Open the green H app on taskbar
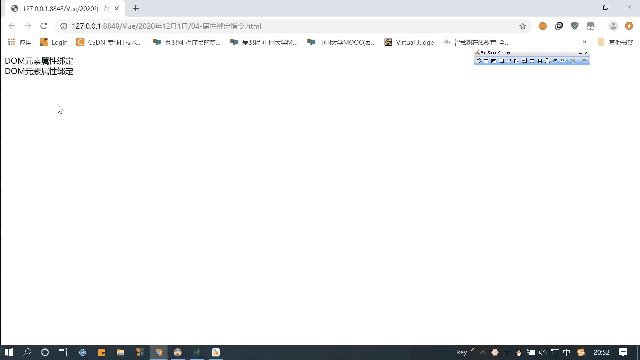The width and height of the screenshot is (640, 360). 197,352
